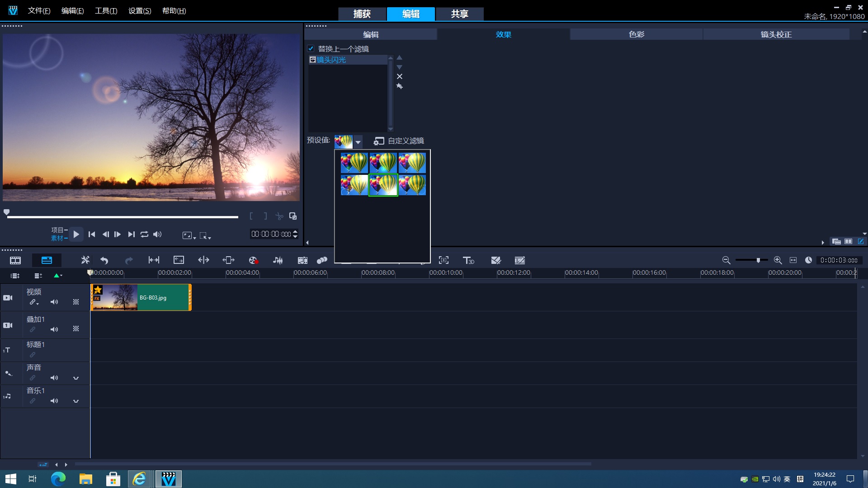Viewport: 868px width, 488px height.
Task: Show all visible tracks
Action: (15, 276)
